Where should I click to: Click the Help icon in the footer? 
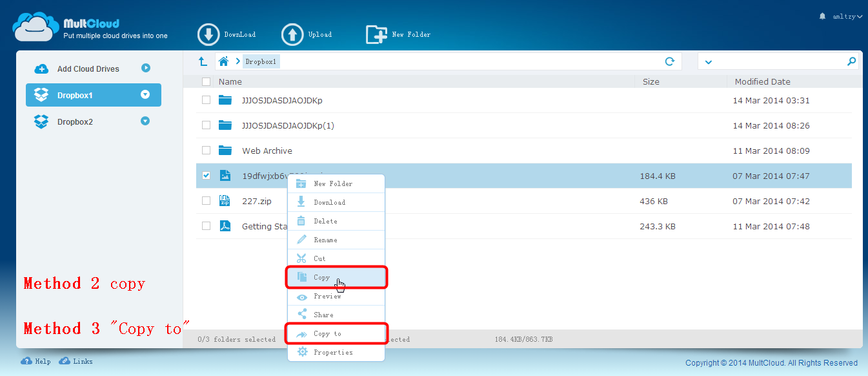pyautogui.click(x=26, y=361)
